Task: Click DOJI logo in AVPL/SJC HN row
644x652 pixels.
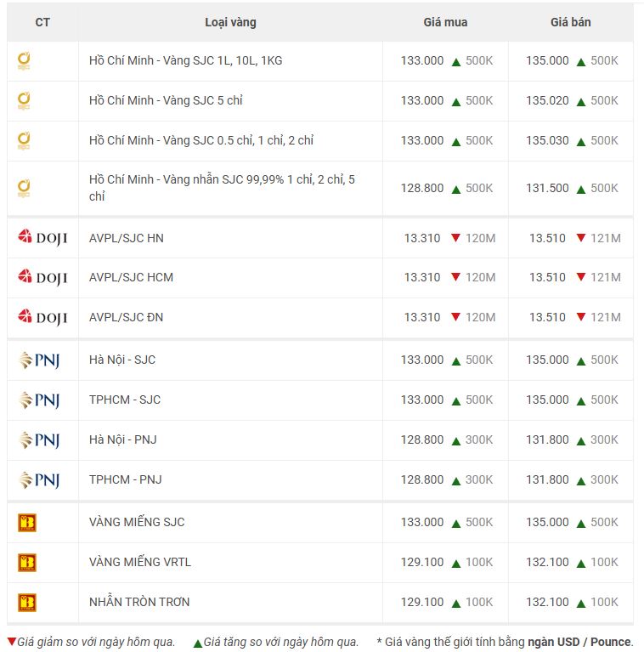Action: 42,237
